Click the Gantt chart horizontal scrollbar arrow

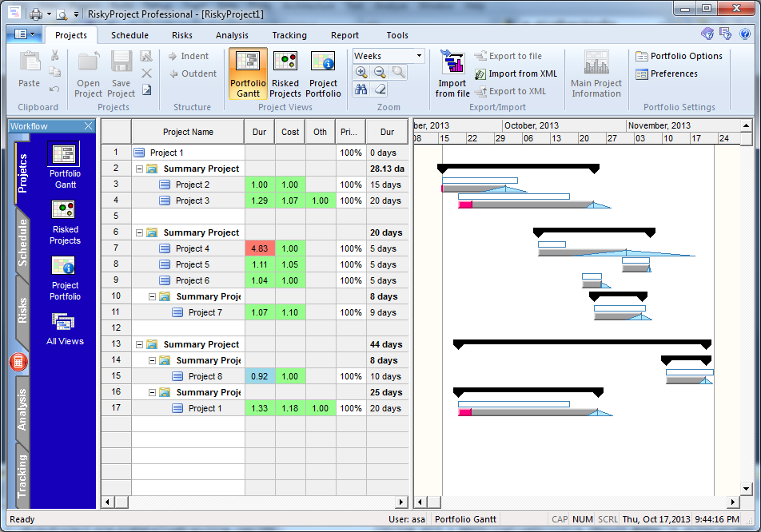coord(420,502)
